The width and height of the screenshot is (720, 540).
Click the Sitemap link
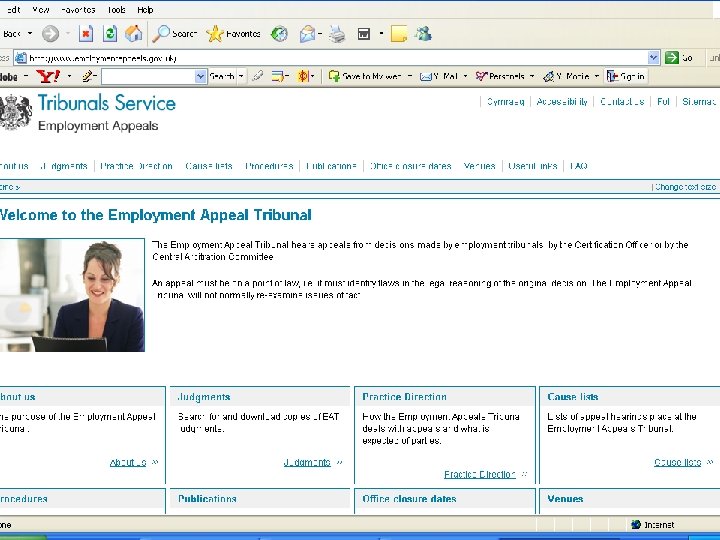click(x=699, y=102)
